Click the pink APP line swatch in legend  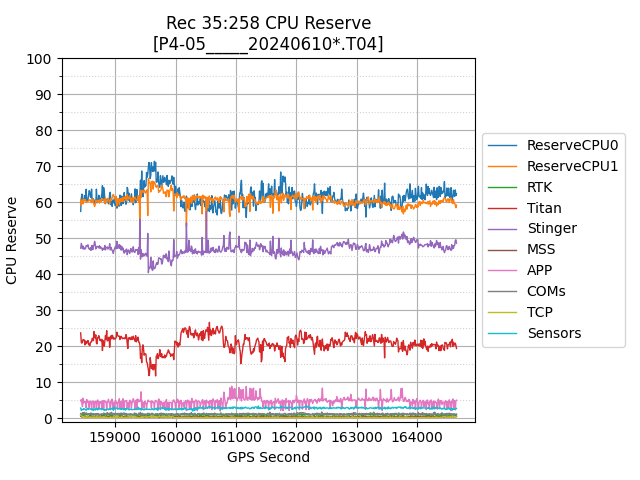click(x=503, y=270)
